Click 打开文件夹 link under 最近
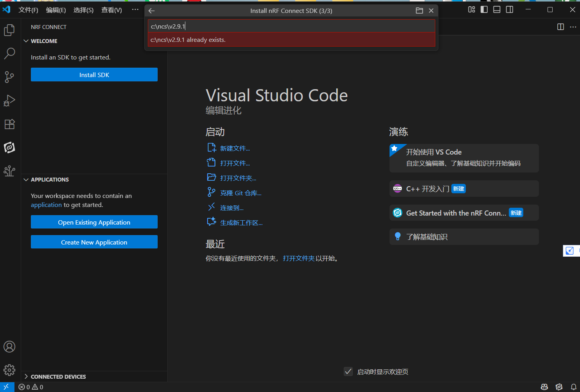Image resolution: width=580 pixels, height=392 pixels. coord(299,259)
